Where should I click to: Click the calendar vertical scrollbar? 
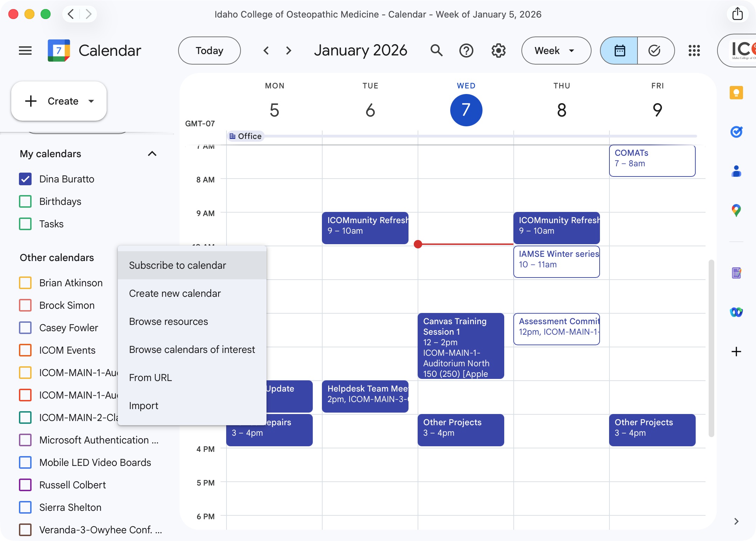(x=711, y=347)
